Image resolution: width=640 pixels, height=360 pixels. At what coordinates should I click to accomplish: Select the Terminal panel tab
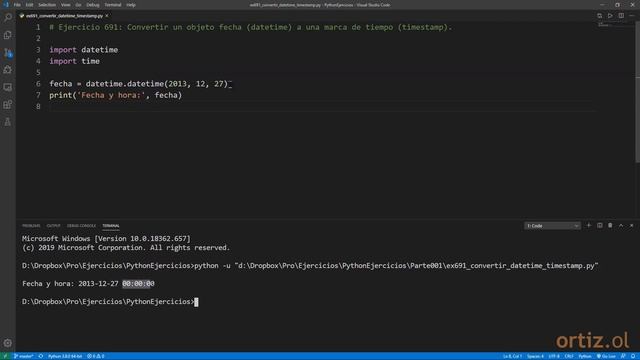click(111, 226)
